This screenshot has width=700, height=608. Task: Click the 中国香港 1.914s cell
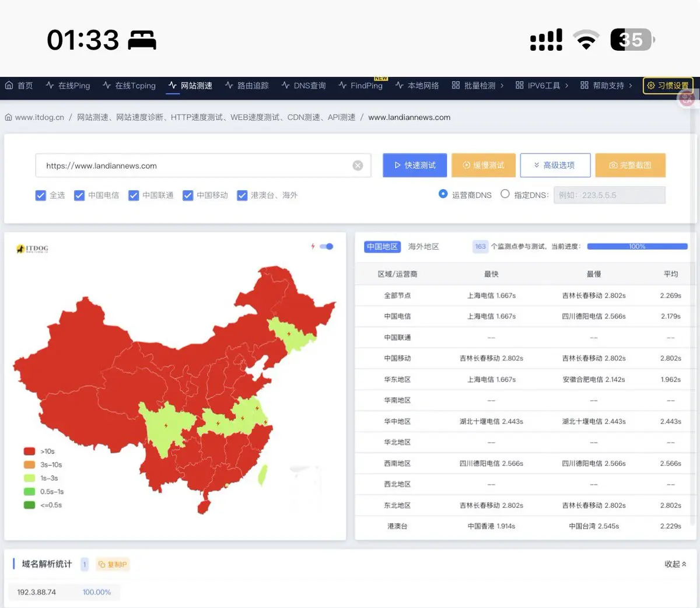491,526
